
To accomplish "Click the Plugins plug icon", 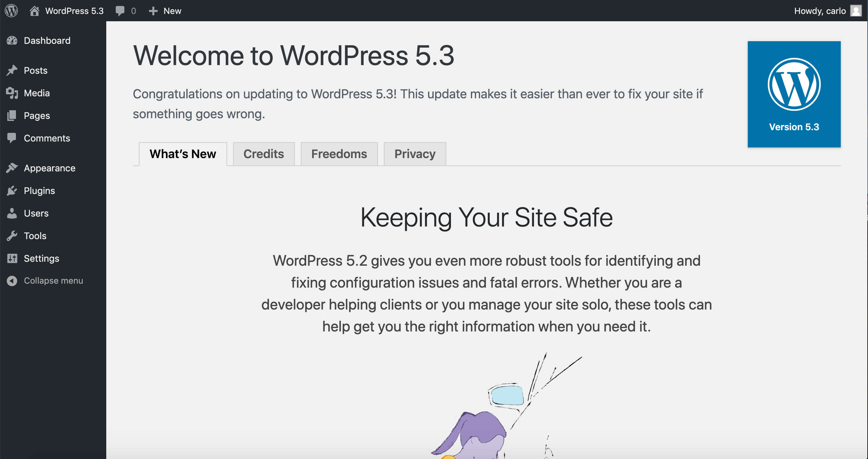I will point(12,190).
